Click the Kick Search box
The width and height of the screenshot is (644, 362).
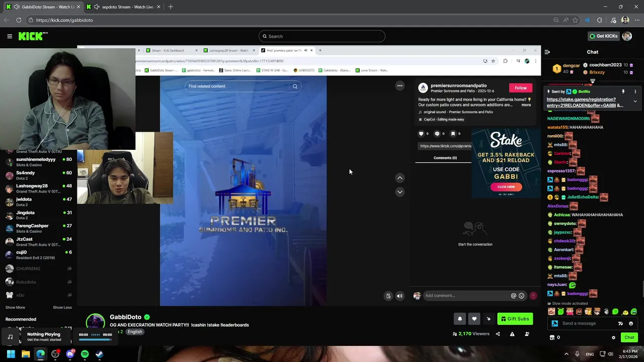coord(322,36)
